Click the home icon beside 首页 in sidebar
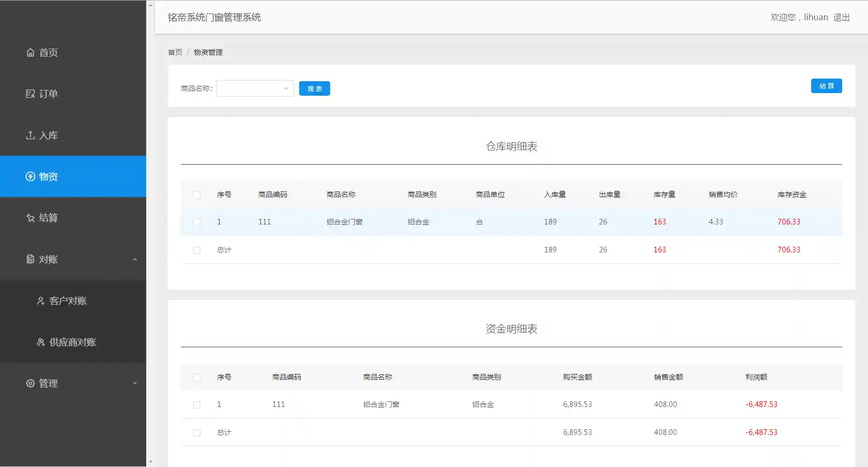 30,52
